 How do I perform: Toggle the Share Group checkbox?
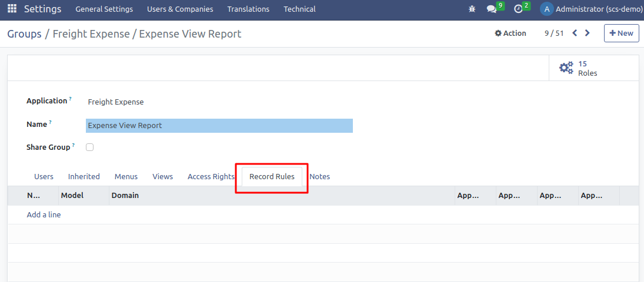[89, 147]
